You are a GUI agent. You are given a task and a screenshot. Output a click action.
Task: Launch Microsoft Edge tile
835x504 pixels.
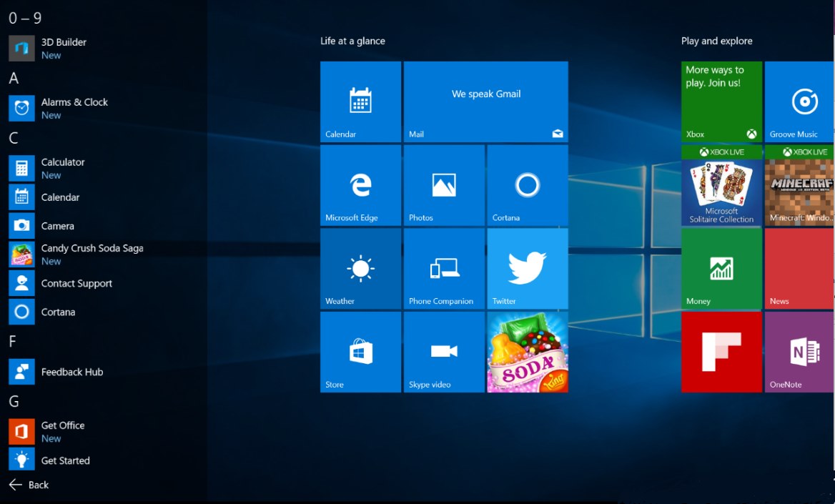360,185
